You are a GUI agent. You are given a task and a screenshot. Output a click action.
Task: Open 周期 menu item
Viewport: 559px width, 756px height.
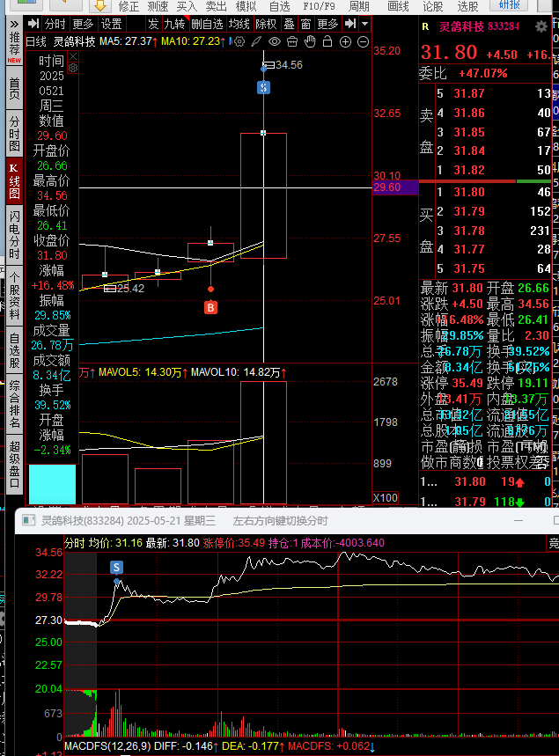coord(359,6)
